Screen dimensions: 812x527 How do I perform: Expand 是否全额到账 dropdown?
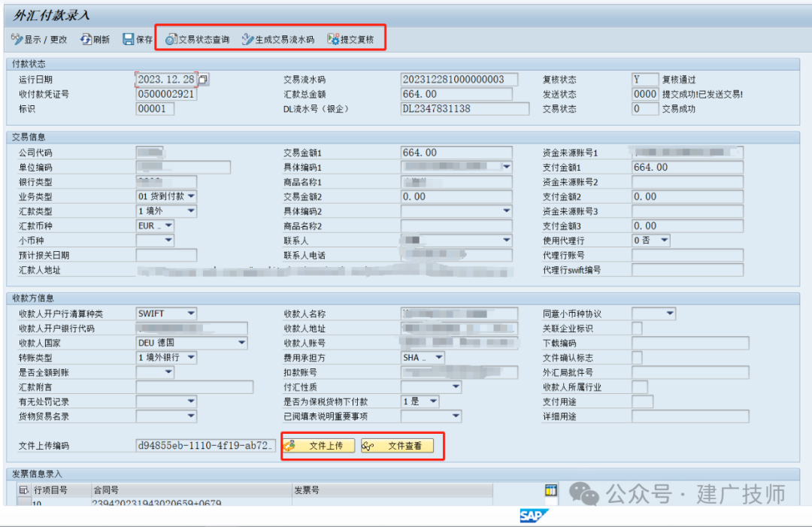click(x=169, y=371)
